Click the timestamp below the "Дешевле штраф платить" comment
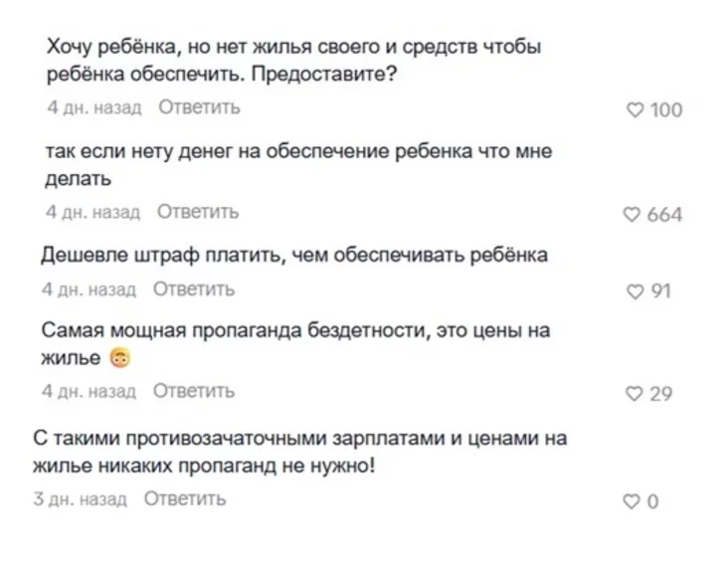Screen dimensions: 728x564 (89, 289)
